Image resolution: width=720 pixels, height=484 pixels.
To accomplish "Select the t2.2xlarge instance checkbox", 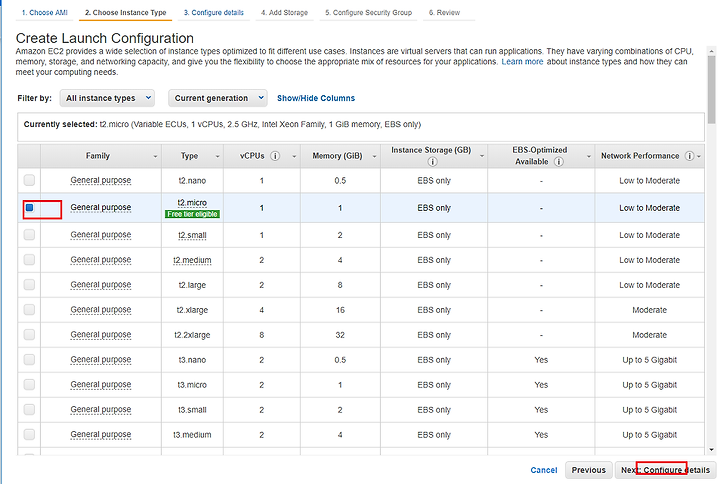I will (29, 334).
